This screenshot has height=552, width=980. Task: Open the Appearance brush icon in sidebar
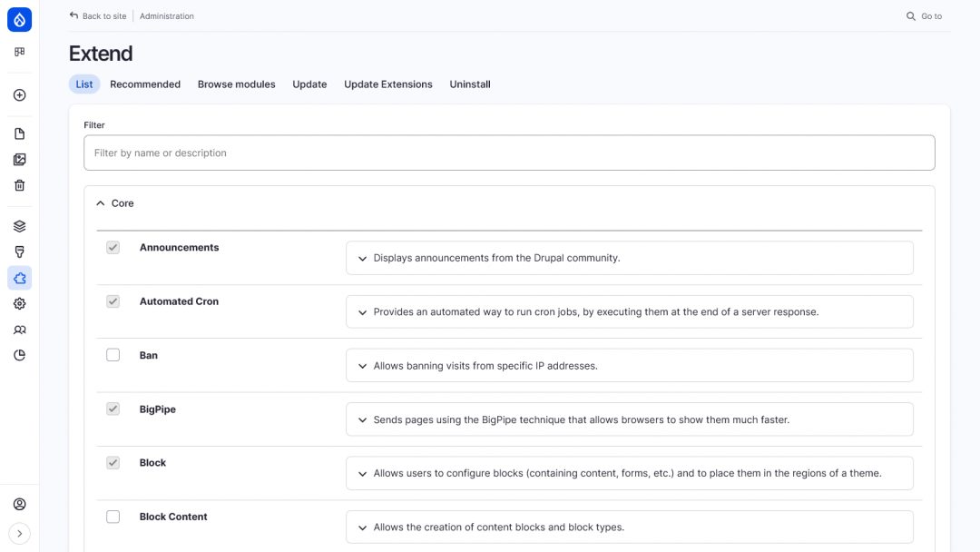click(x=19, y=251)
